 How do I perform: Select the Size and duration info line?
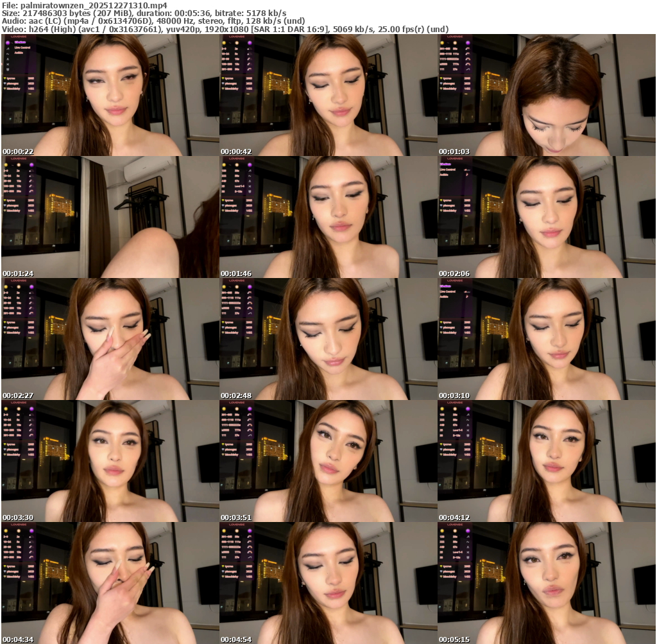(144, 13)
